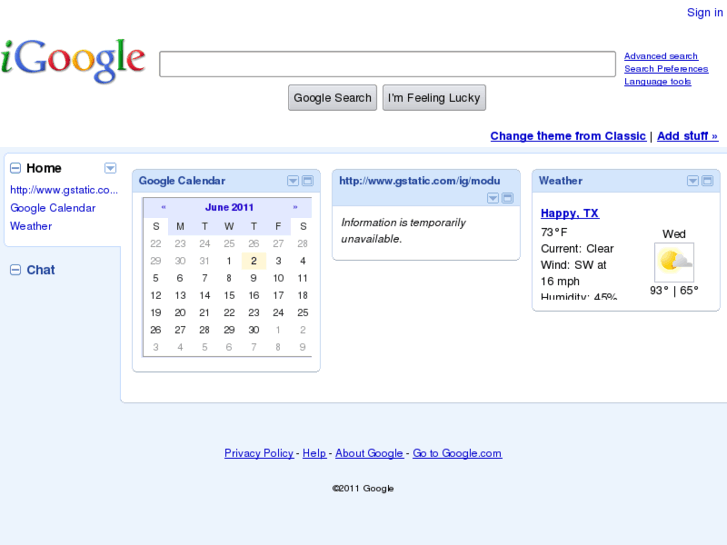Open Google Calendar sidebar link
This screenshot has height=545, width=727.
(x=53, y=208)
